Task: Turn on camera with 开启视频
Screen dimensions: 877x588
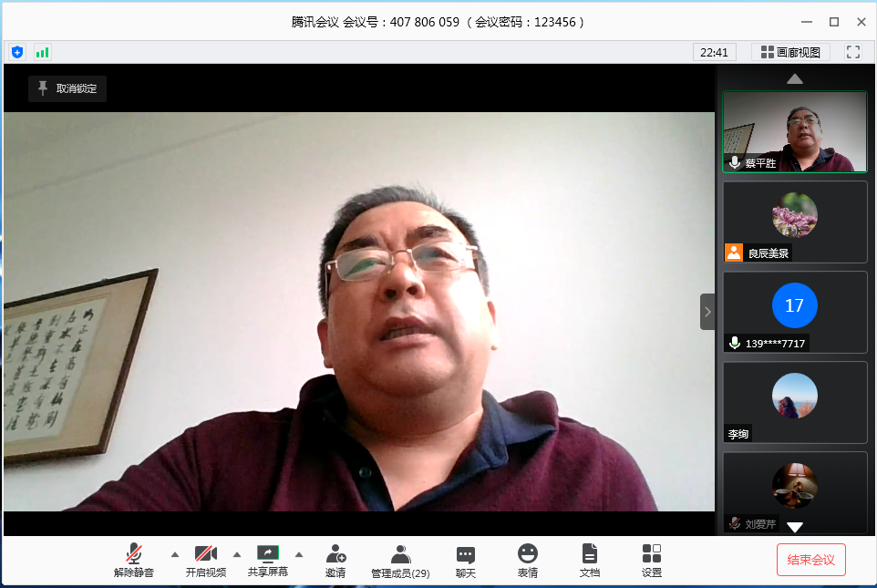Action: tap(206, 560)
